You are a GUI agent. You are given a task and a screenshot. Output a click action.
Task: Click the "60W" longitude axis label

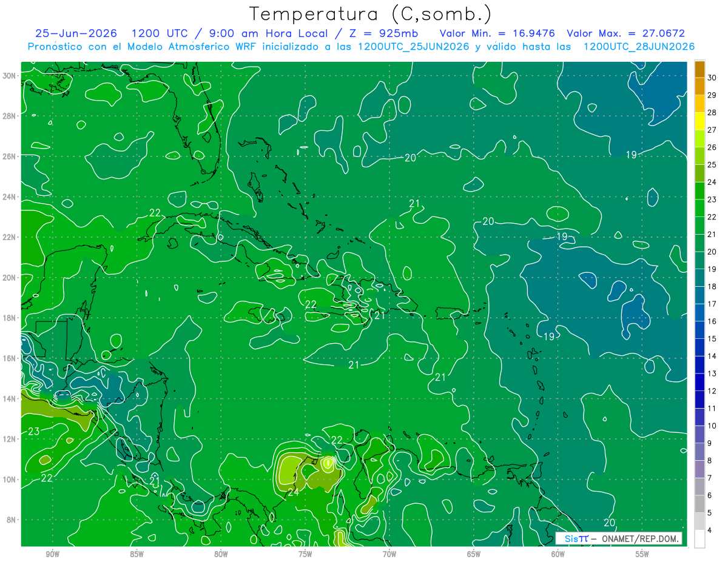coord(558,554)
